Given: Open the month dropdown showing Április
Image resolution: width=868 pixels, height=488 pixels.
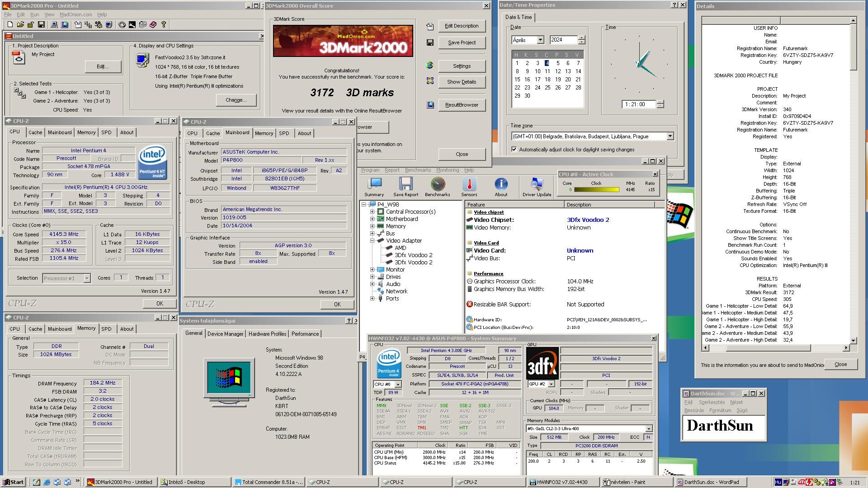Looking at the screenshot, I should click(x=540, y=40).
